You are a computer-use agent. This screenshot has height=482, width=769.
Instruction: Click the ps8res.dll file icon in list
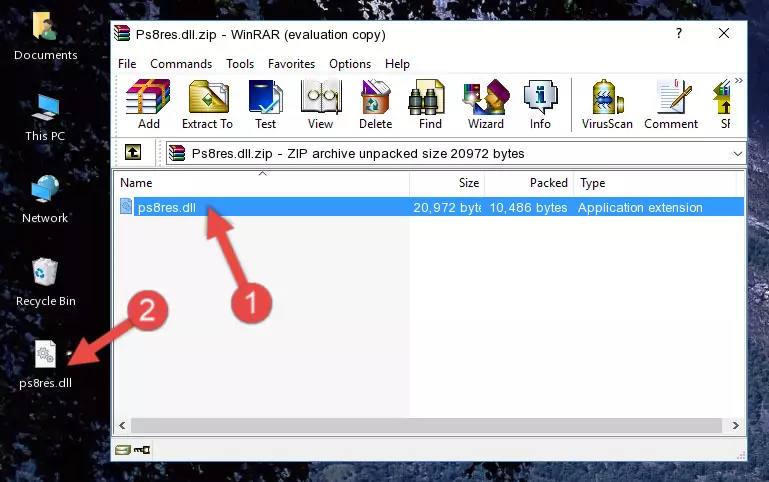[126, 206]
